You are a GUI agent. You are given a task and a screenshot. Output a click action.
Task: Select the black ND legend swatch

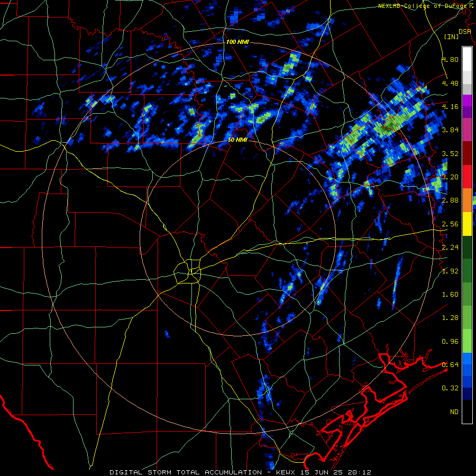click(467, 411)
